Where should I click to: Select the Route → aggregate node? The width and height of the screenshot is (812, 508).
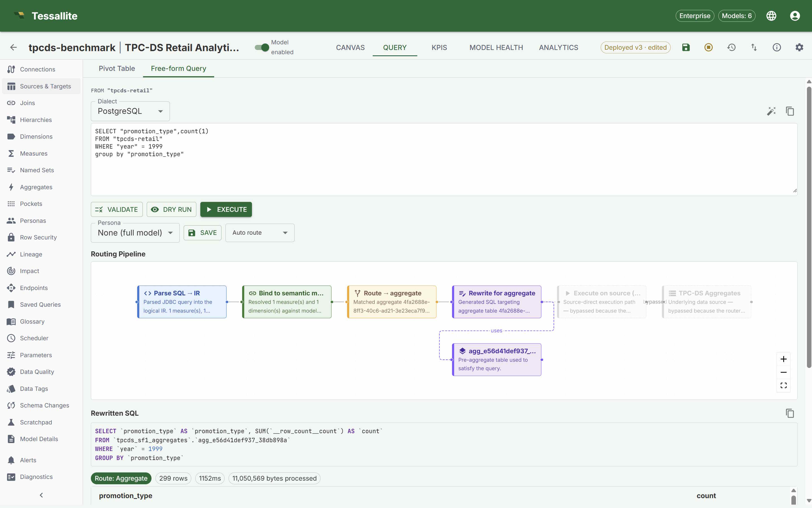[392, 302]
